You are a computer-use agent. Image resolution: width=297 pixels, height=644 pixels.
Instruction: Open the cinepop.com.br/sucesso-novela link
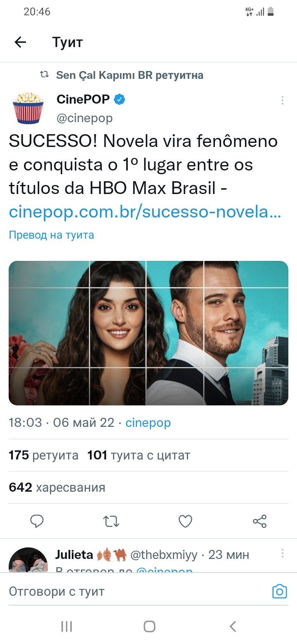[x=145, y=212]
